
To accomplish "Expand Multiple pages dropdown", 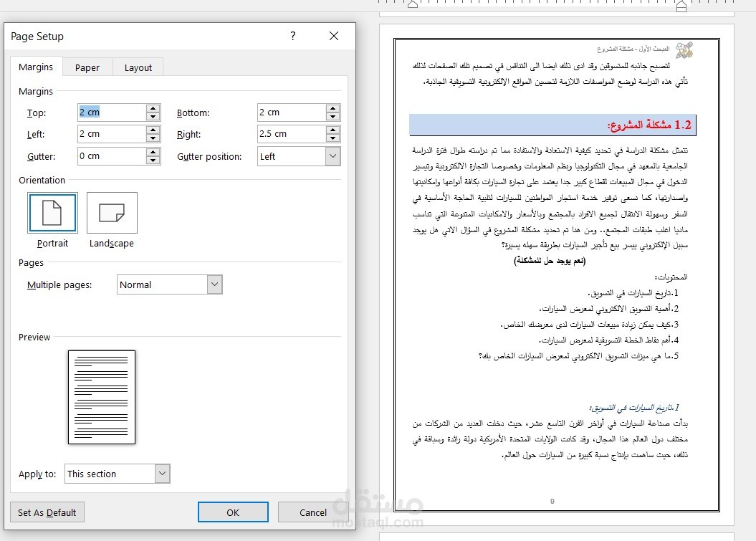I will [214, 284].
